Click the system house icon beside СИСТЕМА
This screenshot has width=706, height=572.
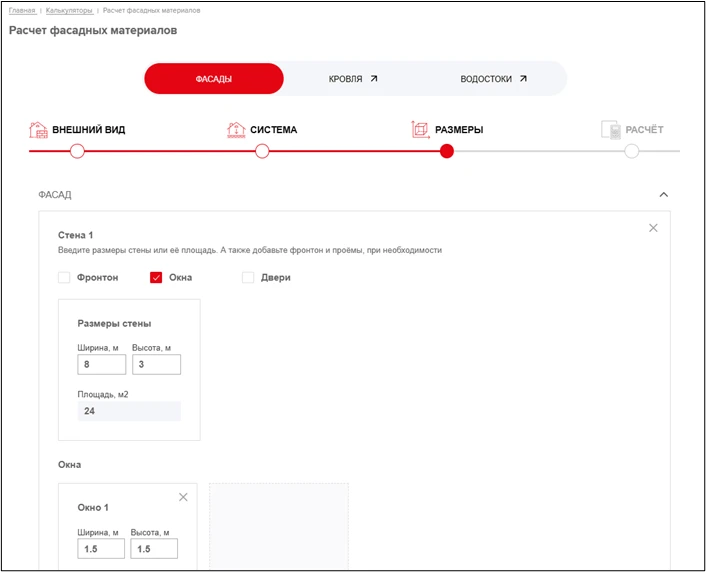(236, 130)
